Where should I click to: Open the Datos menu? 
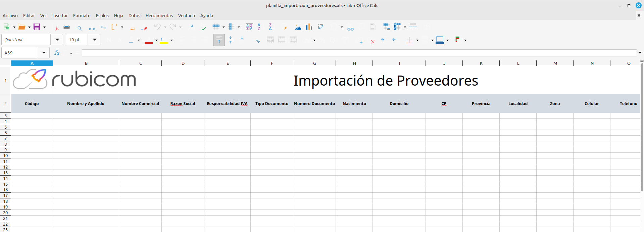(x=134, y=15)
